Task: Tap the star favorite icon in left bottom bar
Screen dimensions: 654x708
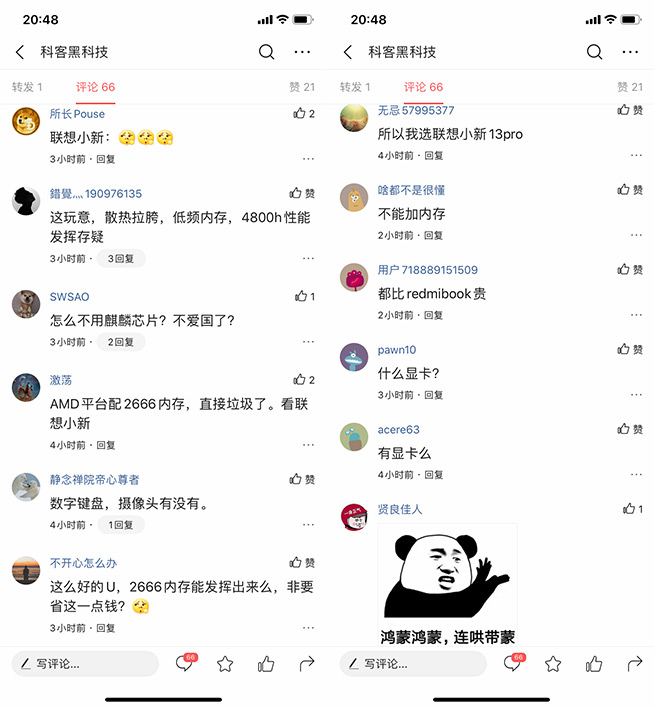Action: click(x=225, y=664)
